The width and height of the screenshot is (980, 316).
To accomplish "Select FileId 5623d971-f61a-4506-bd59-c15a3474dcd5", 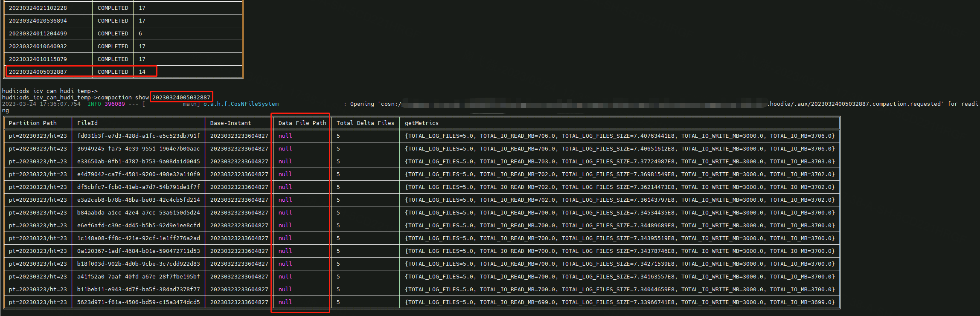I will (139, 302).
